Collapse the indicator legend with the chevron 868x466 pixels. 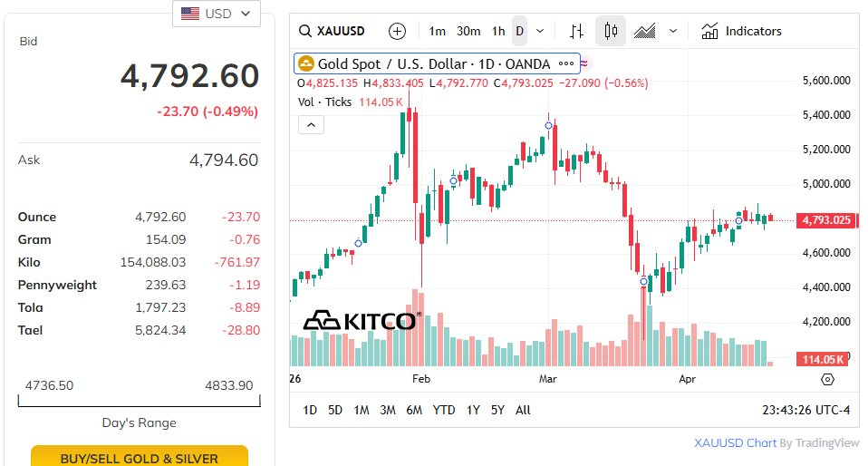point(311,124)
